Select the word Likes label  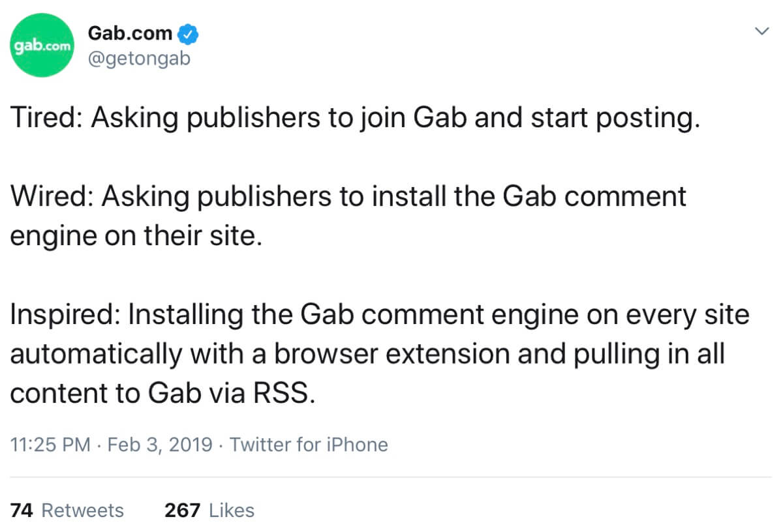point(232,510)
